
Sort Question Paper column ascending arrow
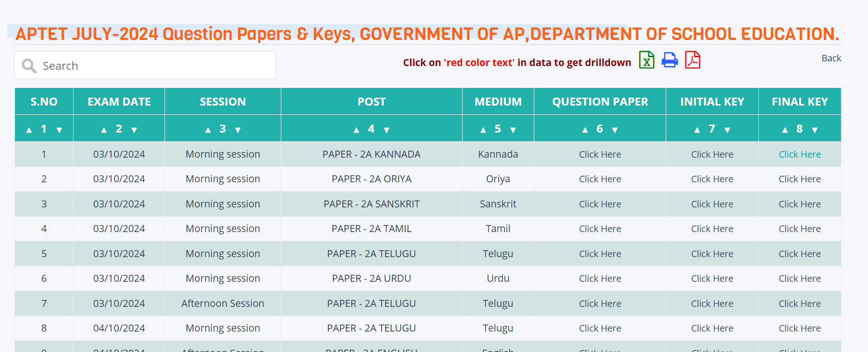click(585, 130)
